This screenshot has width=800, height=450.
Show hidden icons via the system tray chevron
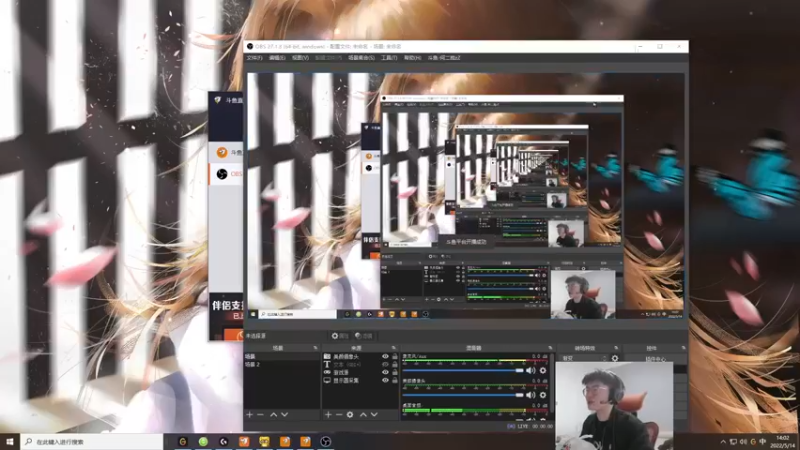pyautogui.click(x=723, y=442)
